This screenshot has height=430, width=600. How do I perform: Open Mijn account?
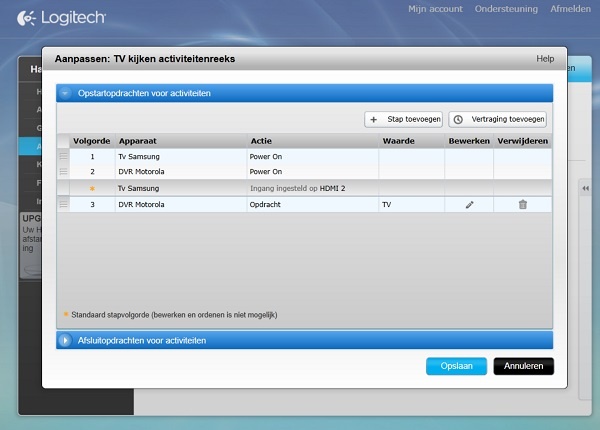click(x=435, y=9)
